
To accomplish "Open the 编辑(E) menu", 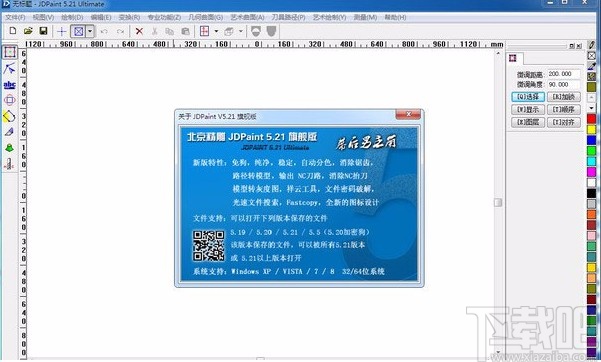I will (x=101, y=17).
